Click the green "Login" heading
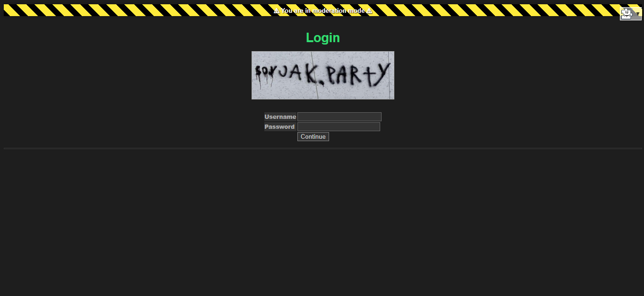Screen dimensions: 644x296 click(x=323, y=38)
